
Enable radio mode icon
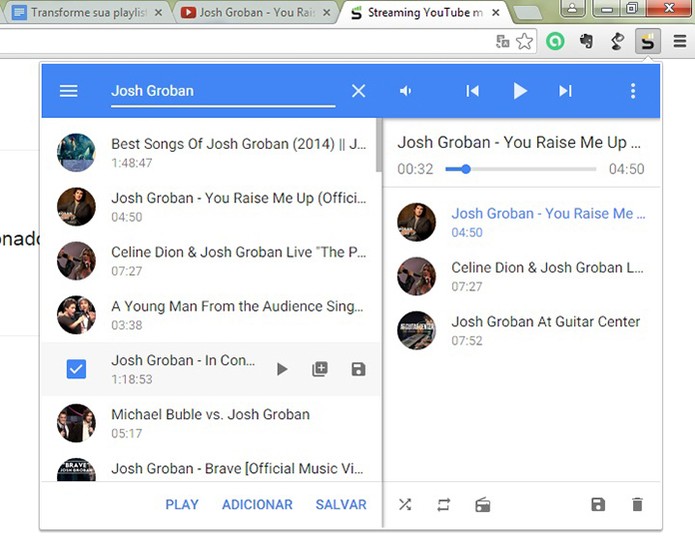click(x=483, y=505)
